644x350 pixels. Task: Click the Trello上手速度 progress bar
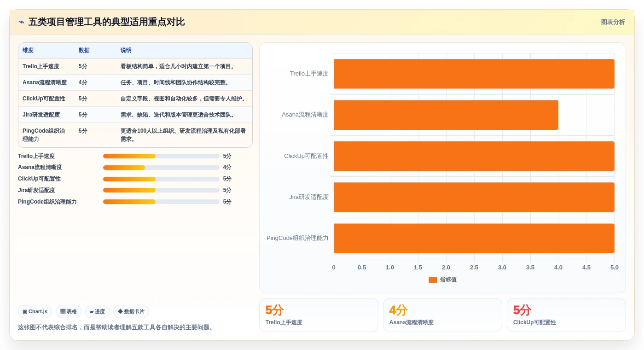[161, 156]
